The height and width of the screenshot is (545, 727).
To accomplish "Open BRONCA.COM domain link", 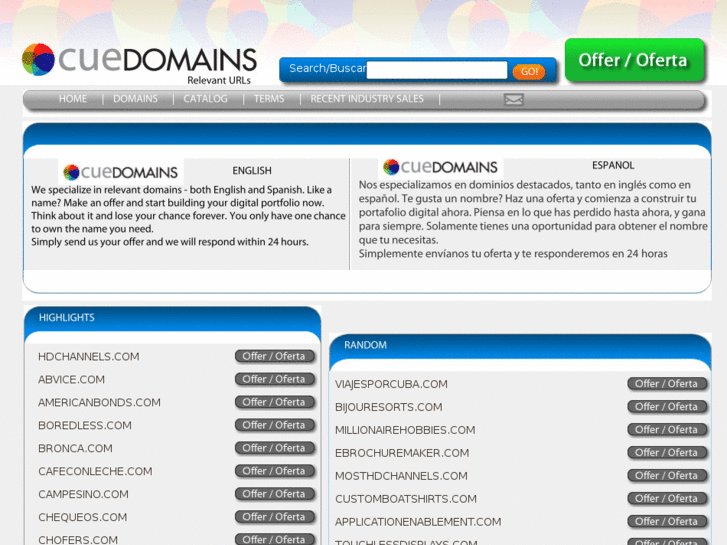I will coord(75,449).
